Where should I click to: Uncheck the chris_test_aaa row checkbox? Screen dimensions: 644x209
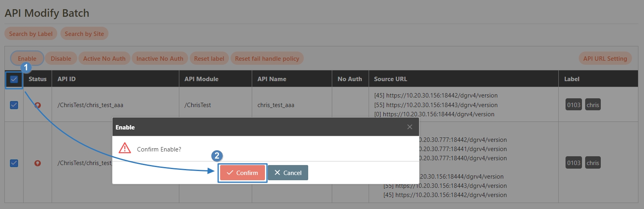(x=14, y=105)
